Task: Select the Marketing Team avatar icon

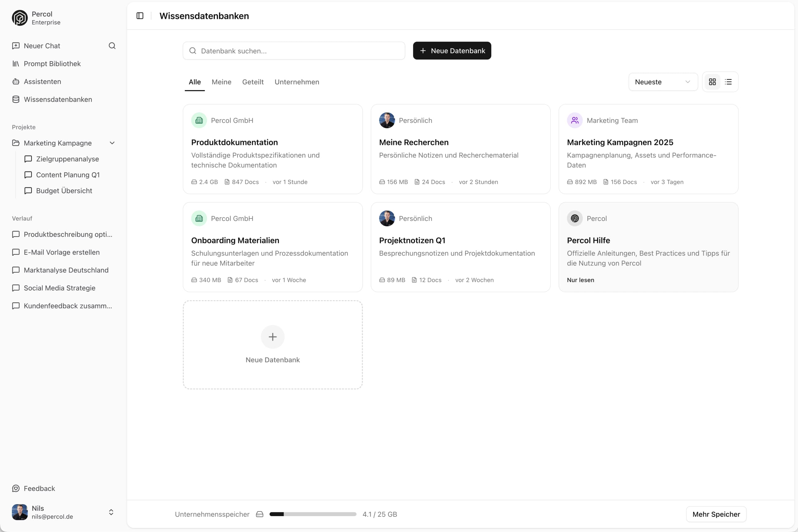Action: pyautogui.click(x=574, y=120)
